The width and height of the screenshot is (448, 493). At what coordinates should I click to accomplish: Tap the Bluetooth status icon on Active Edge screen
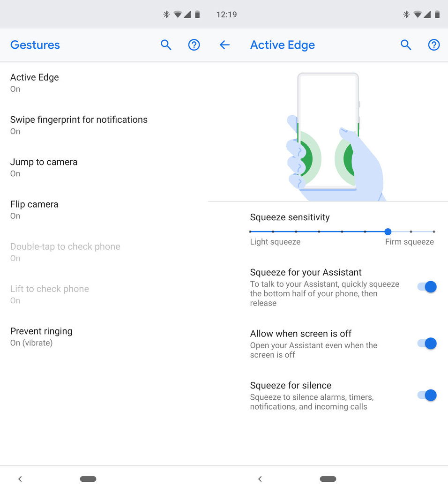pos(406,14)
